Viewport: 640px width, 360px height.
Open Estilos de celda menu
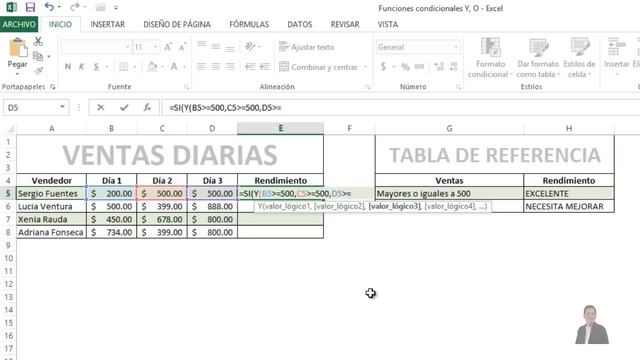click(x=579, y=58)
